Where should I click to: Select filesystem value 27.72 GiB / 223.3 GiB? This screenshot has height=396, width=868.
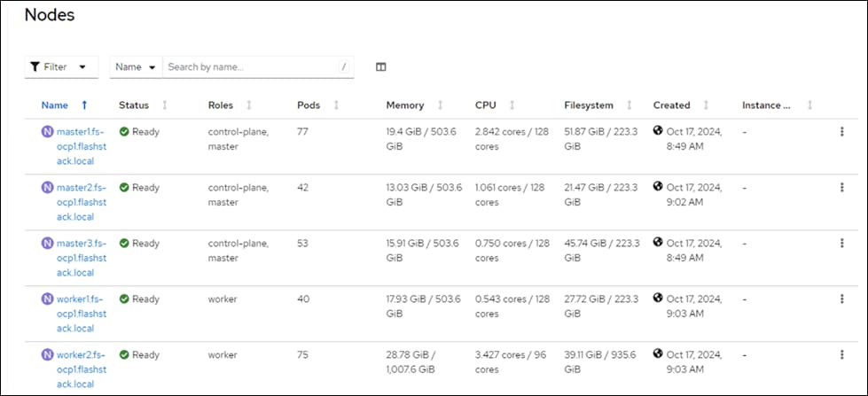pos(601,307)
